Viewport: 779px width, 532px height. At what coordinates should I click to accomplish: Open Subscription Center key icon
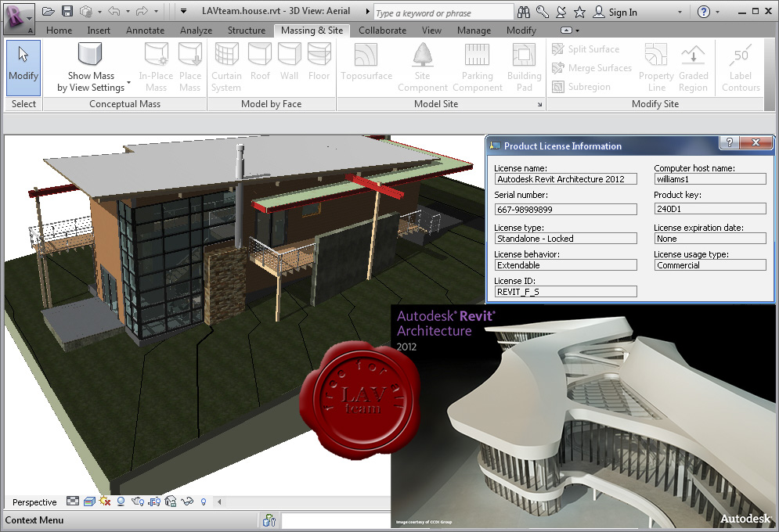[x=543, y=12]
